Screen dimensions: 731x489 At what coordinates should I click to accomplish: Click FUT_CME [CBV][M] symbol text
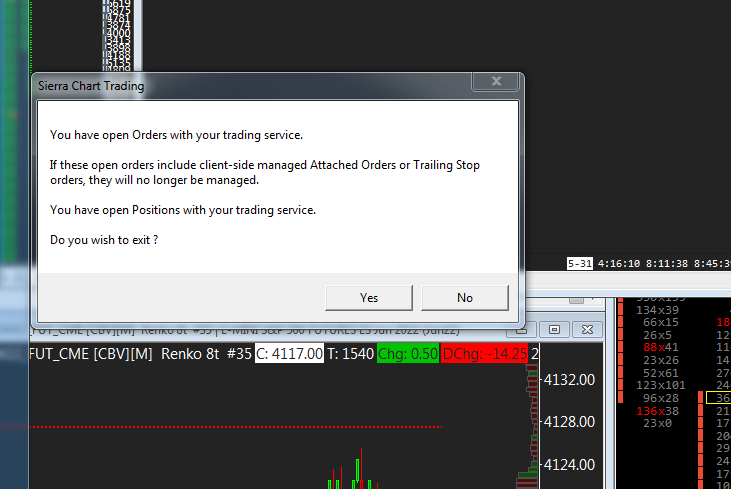(x=91, y=354)
